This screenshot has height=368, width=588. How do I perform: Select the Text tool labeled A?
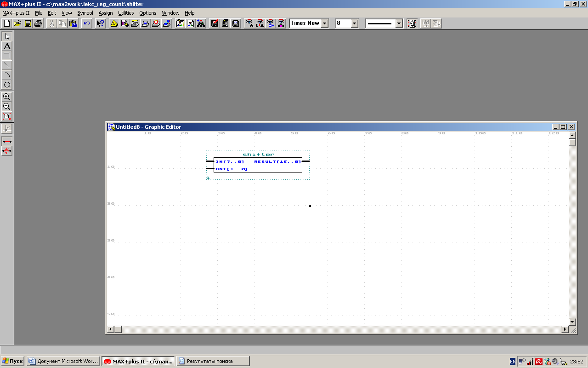click(x=7, y=46)
